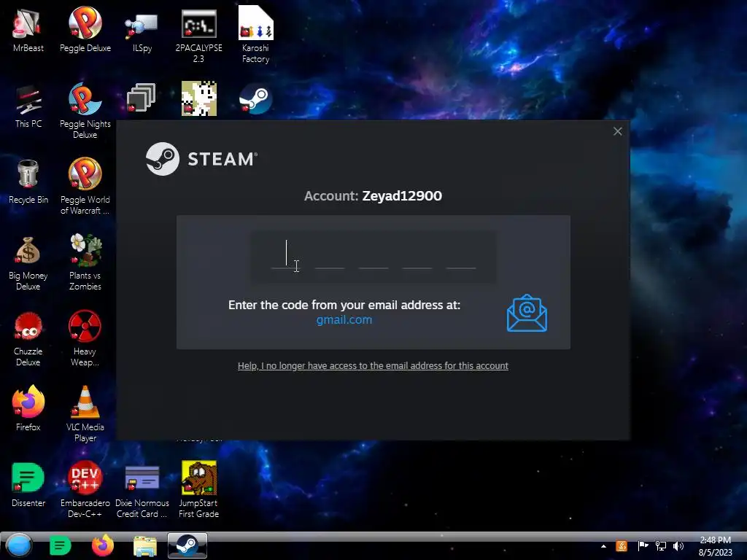Screen dimensions: 747x560
Task: Select the VLC Media Player icon
Action: click(85, 414)
